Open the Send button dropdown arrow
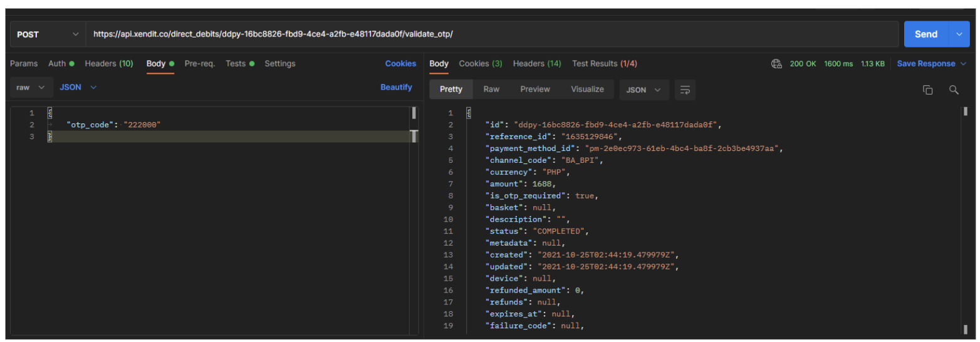The width and height of the screenshot is (980, 342). [x=959, y=34]
